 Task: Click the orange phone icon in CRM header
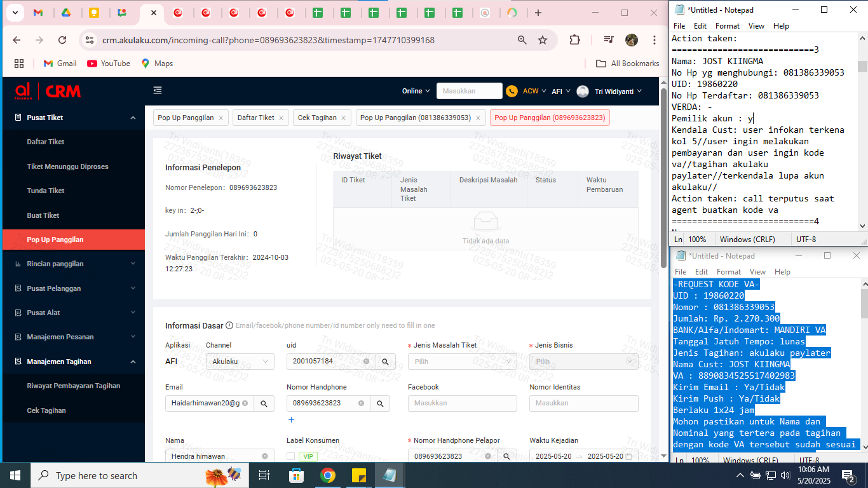(x=512, y=91)
